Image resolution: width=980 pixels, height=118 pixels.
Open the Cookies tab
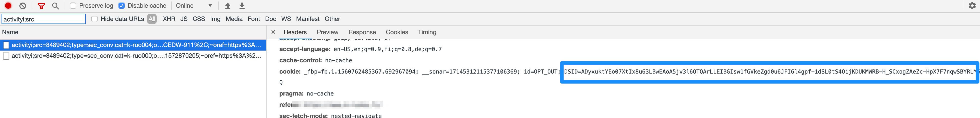(x=397, y=32)
